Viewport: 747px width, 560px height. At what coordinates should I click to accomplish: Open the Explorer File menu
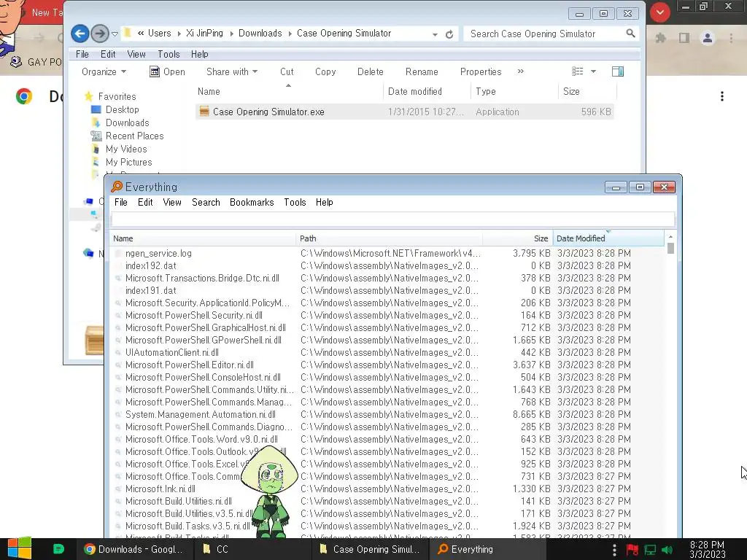click(x=82, y=54)
